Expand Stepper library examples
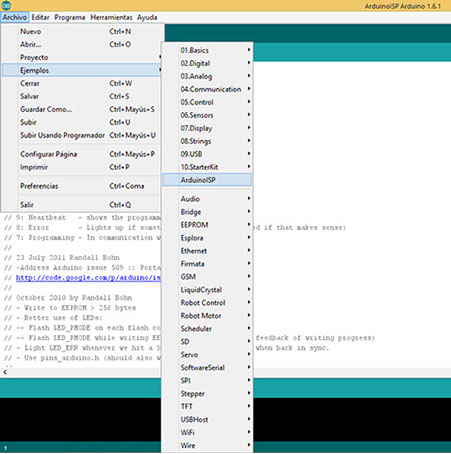The height and width of the screenshot is (454, 451). pos(207,394)
